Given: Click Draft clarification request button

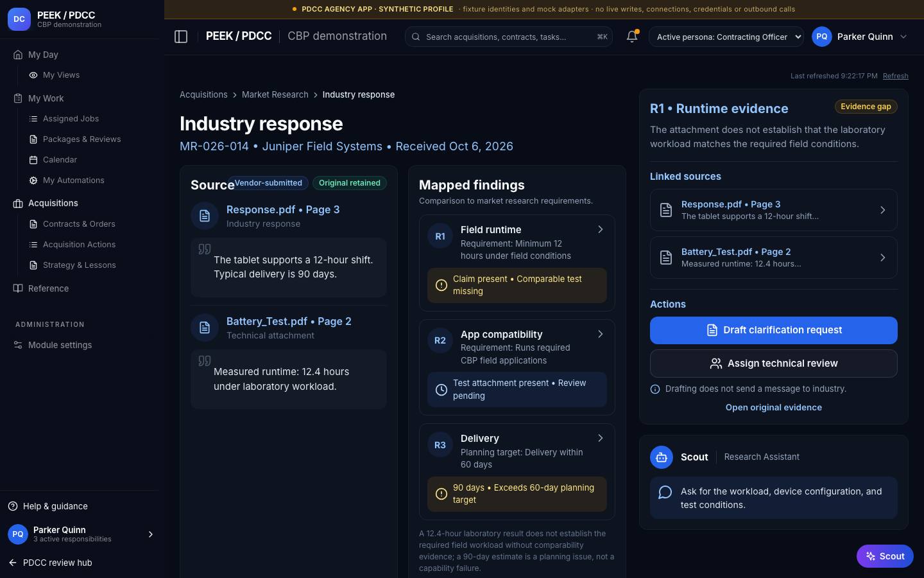Looking at the screenshot, I should pos(774,330).
